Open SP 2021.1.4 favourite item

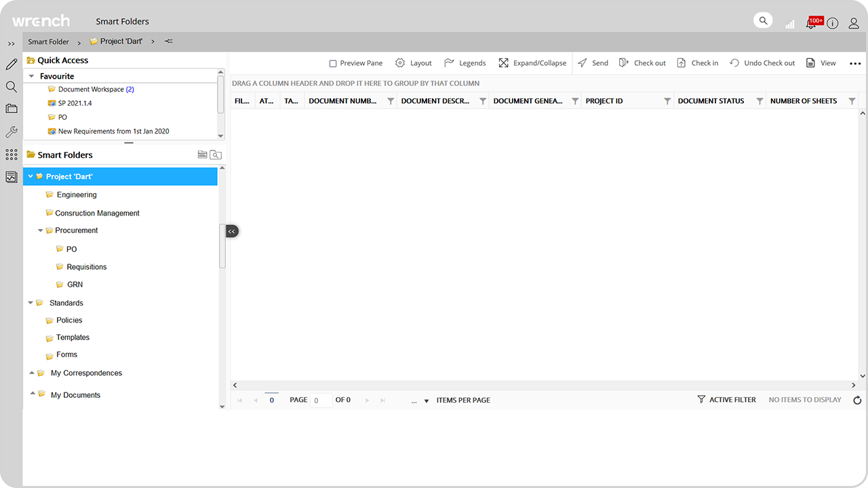(x=69, y=104)
